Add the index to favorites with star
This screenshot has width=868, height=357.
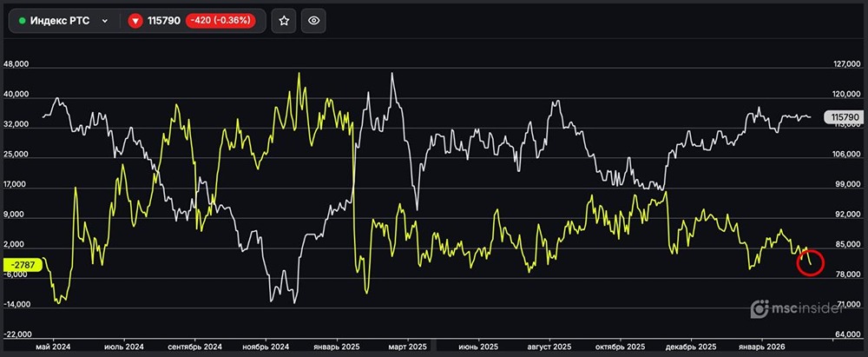coord(284,21)
